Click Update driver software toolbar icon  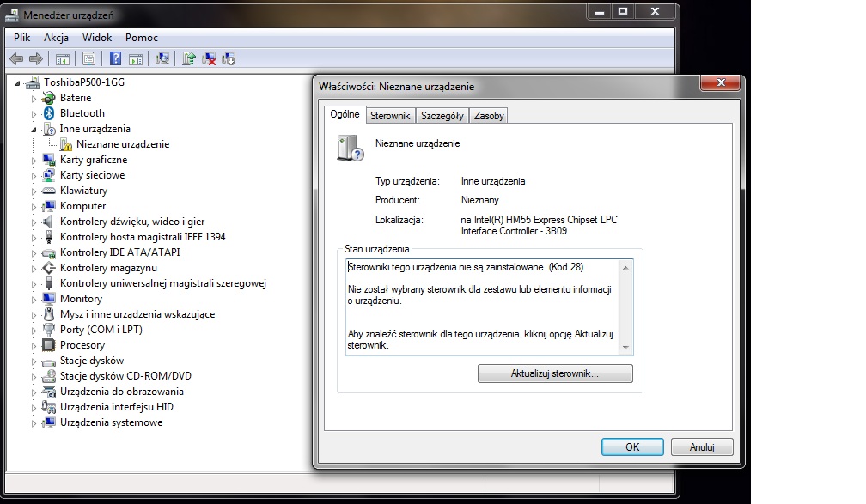tap(189, 58)
